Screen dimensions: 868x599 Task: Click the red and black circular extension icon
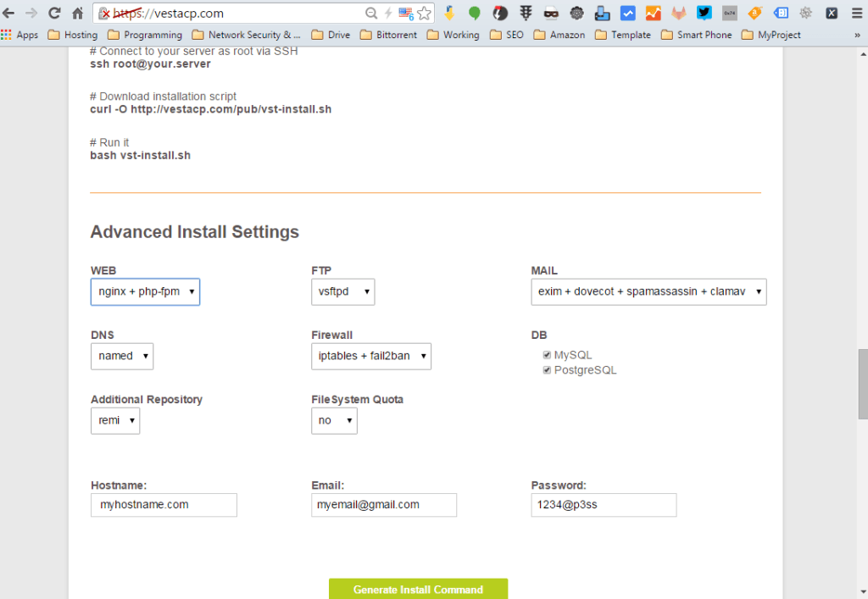click(500, 13)
